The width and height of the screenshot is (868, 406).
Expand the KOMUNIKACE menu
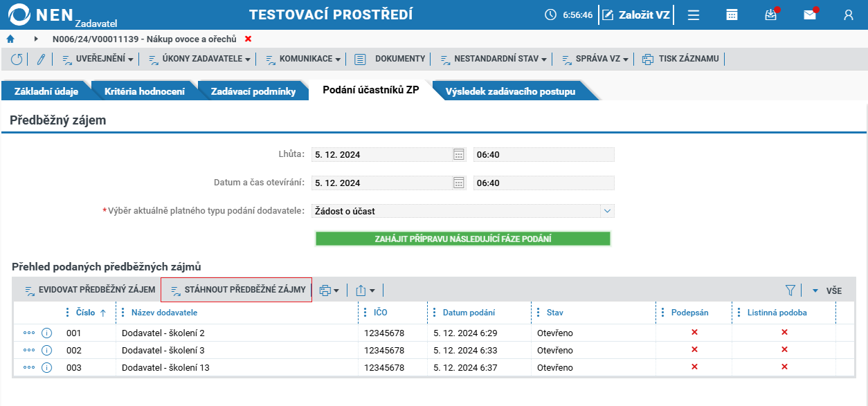[303, 59]
